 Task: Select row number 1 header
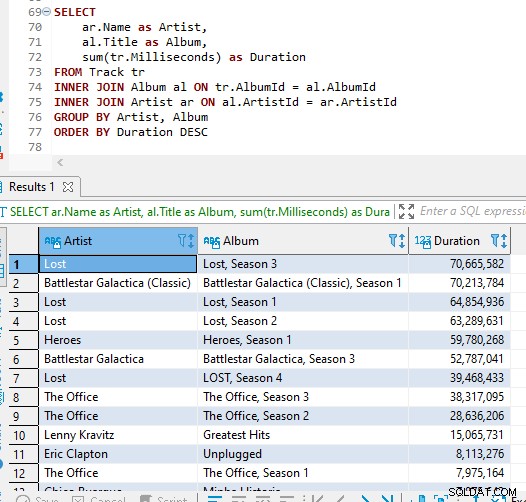point(23,264)
